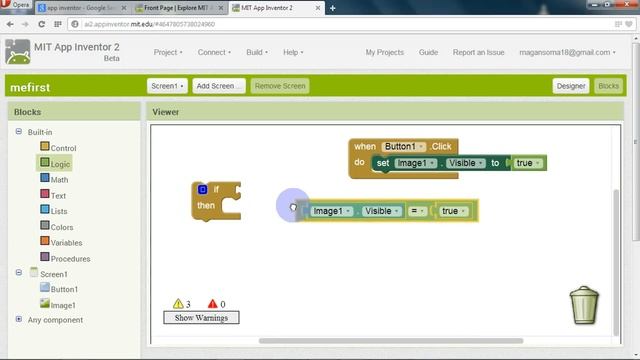640x360 pixels.
Task: Select the Math blocks category icon
Action: (45, 178)
